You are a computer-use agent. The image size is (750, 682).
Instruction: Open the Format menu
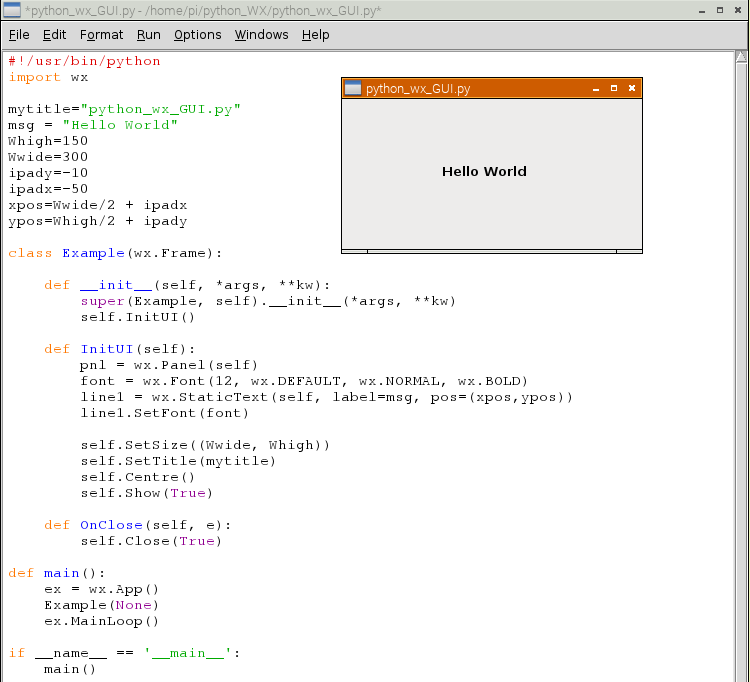tap(101, 34)
